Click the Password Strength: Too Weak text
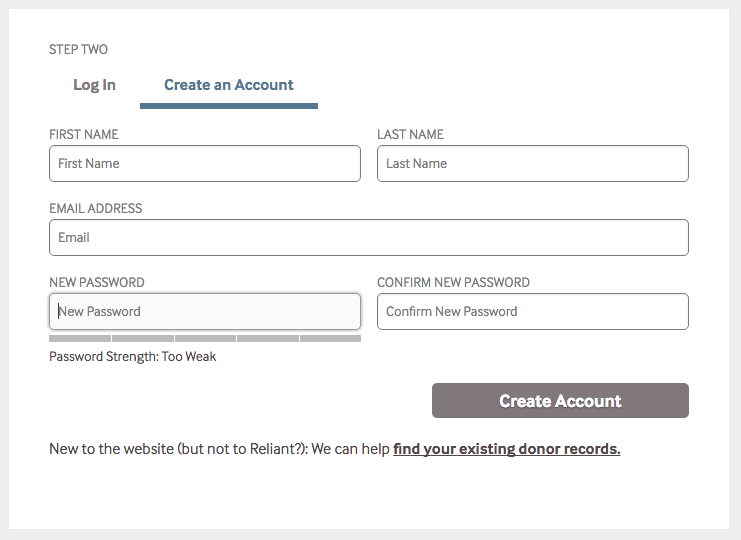Viewport: 741px width, 540px height. pyautogui.click(x=132, y=357)
